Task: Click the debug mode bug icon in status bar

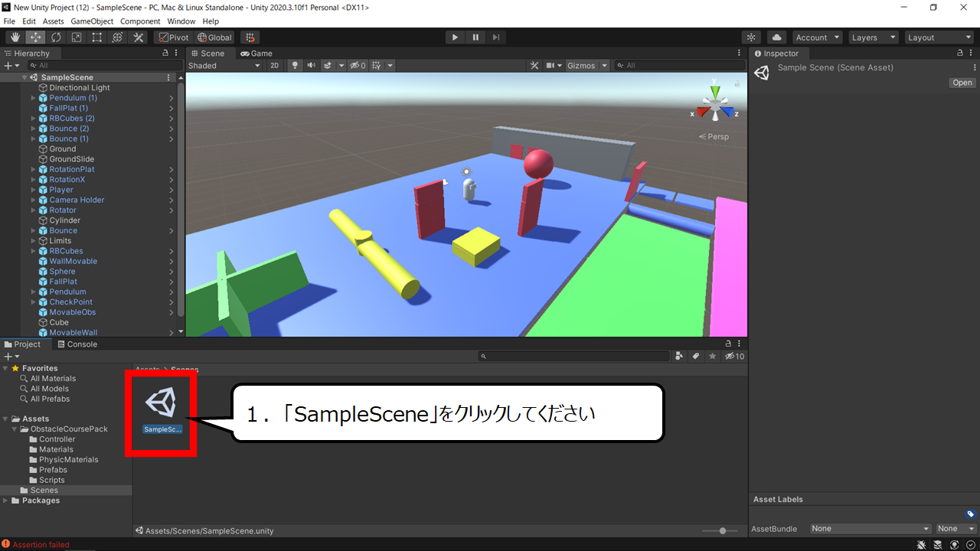Action: [x=923, y=544]
